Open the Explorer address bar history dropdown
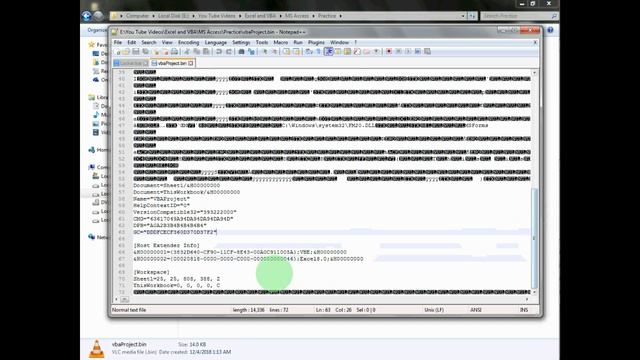The width and height of the screenshot is (640, 360). 463,16
